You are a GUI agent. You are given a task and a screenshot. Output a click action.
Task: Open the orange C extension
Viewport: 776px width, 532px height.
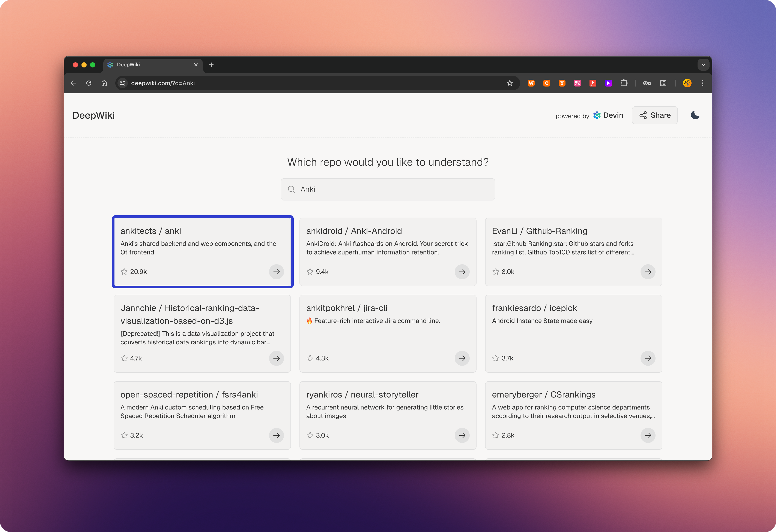[x=547, y=83]
